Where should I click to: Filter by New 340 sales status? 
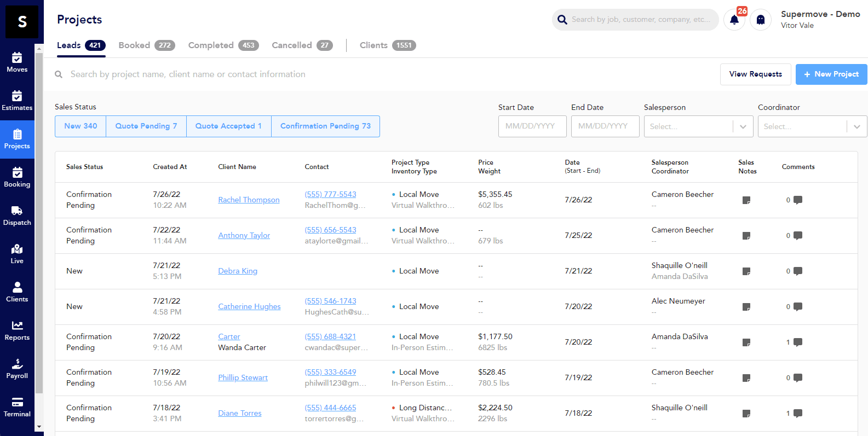click(81, 126)
